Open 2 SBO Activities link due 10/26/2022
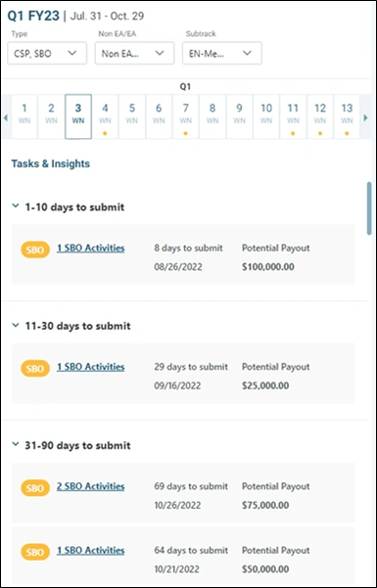Screen dimensions: 377x588 tap(90, 486)
